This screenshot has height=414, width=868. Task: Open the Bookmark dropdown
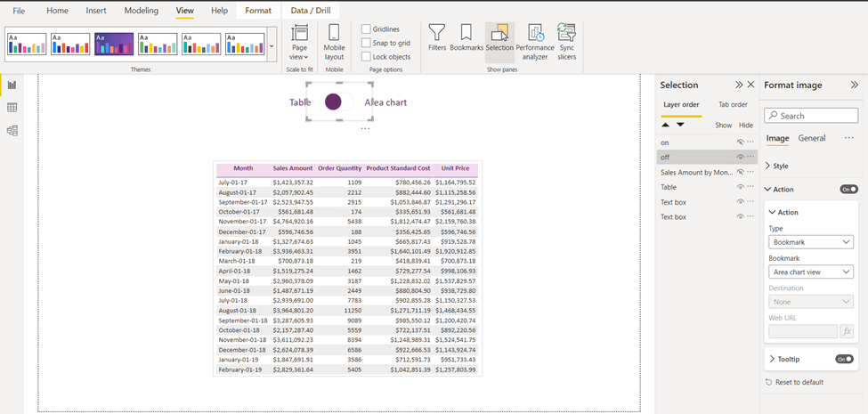pos(810,272)
